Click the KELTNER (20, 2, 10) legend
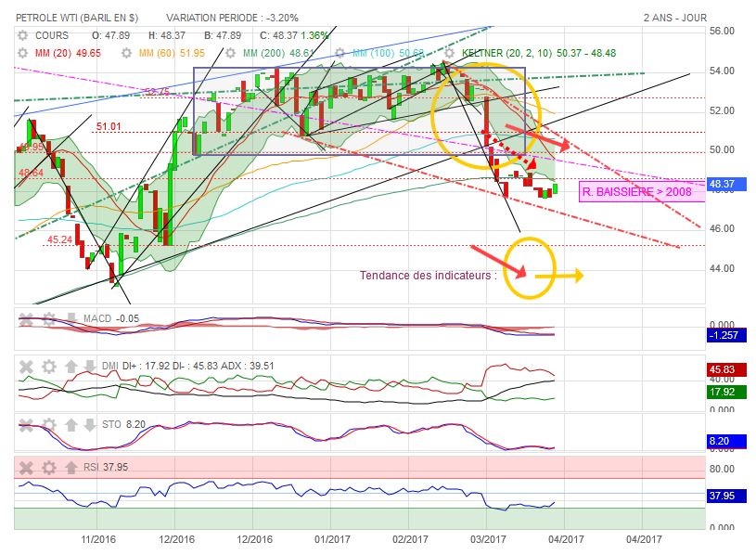The width and height of the screenshot is (756, 555). 539,53
